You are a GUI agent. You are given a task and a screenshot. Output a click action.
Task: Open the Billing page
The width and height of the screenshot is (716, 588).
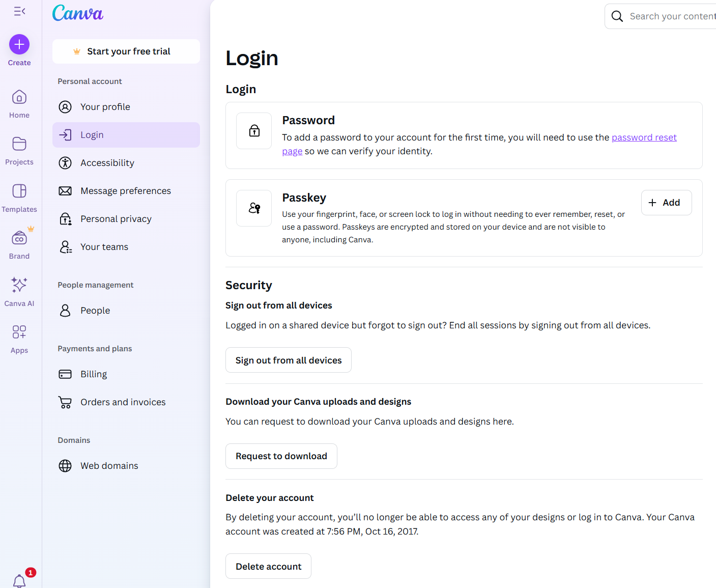point(126,374)
